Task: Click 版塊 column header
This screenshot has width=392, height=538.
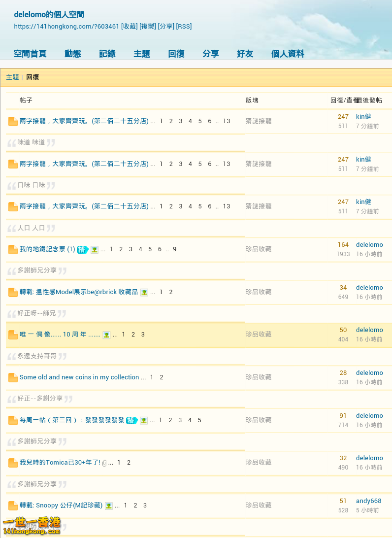Action: (x=252, y=100)
